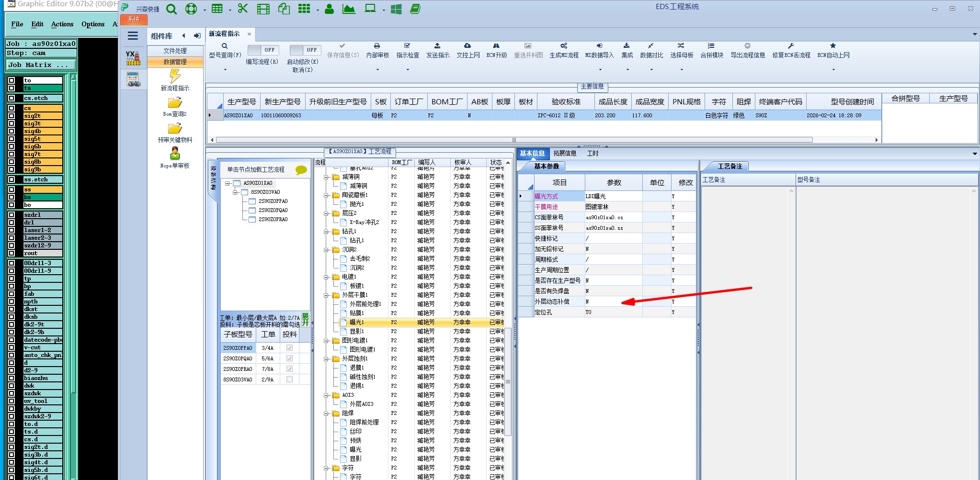Image resolution: width=980 pixels, height=480 pixels.
Task: Click the 组件库 back arrow button
Action: click(x=183, y=35)
